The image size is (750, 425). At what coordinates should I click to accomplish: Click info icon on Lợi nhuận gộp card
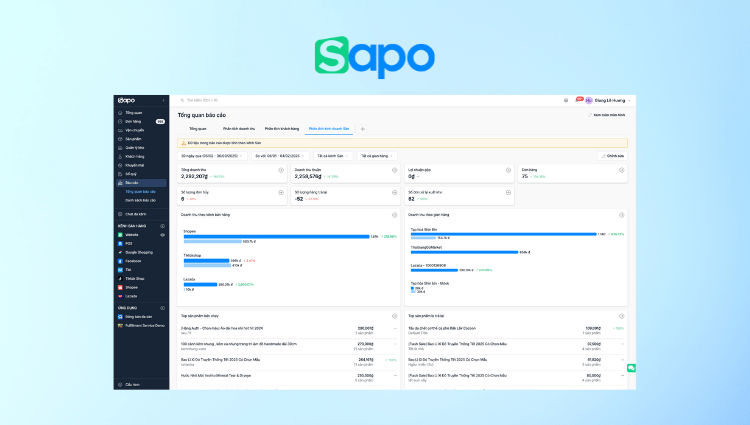(508, 170)
